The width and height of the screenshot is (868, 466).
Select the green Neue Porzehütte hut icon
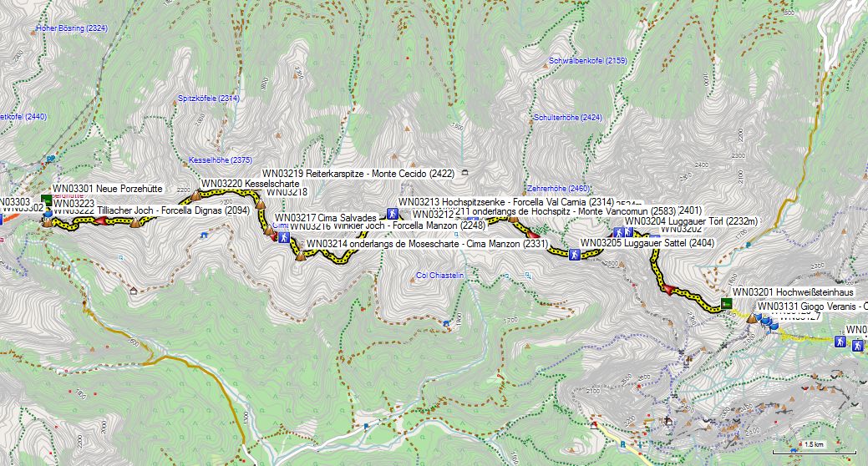[x=47, y=200]
